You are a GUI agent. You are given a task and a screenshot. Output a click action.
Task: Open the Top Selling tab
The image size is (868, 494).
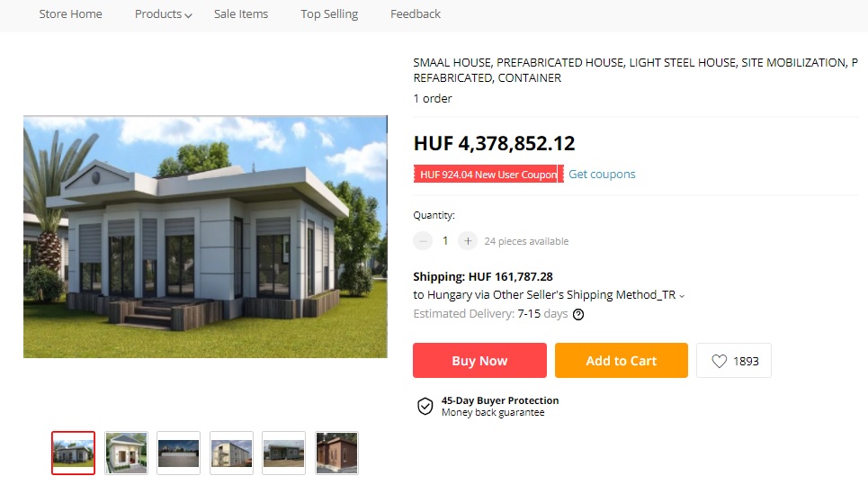[x=329, y=13]
